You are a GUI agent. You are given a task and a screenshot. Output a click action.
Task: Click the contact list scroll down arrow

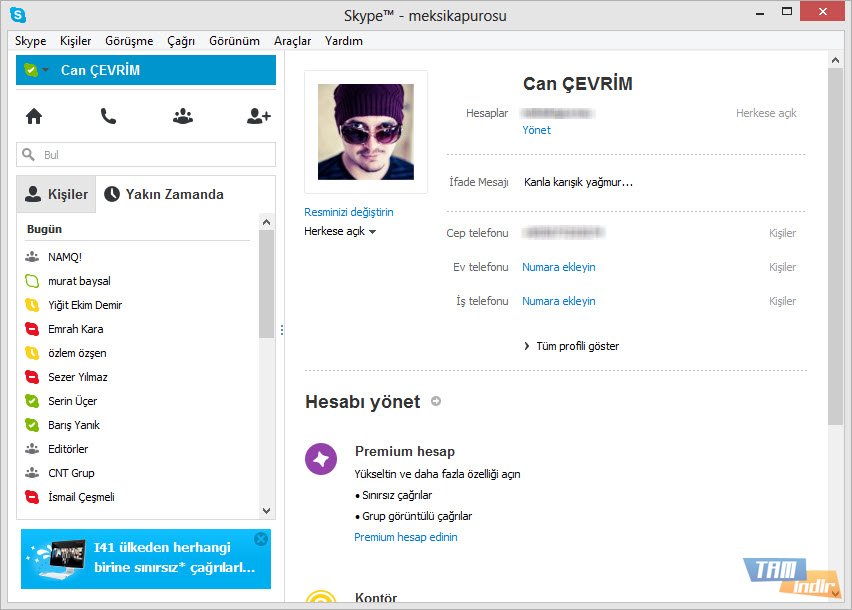(x=266, y=510)
